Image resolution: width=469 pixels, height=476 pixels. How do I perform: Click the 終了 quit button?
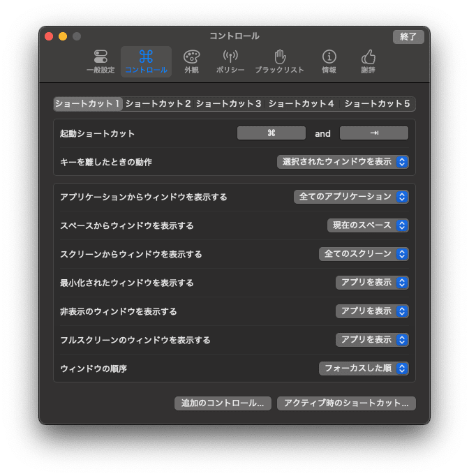(408, 37)
